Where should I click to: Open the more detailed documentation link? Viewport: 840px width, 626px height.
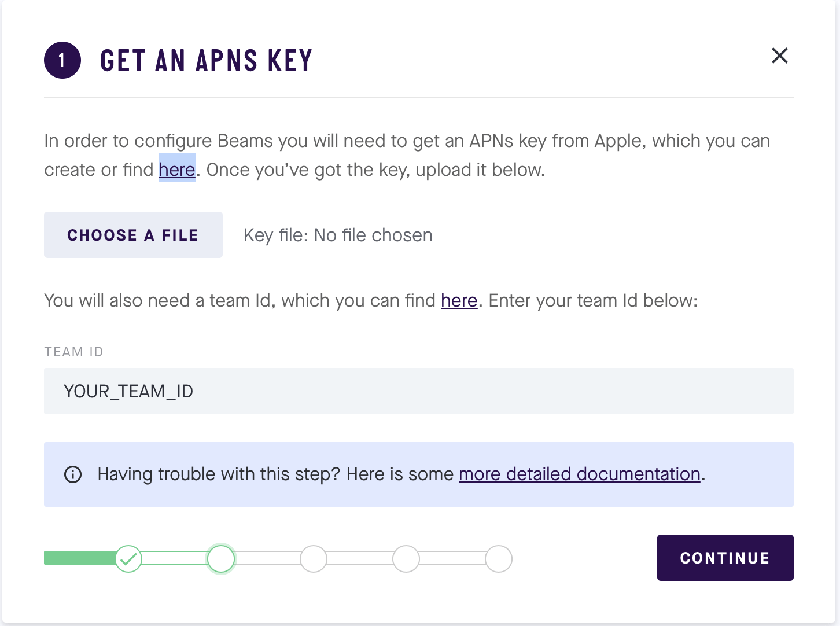pyautogui.click(x=580, y=474)
